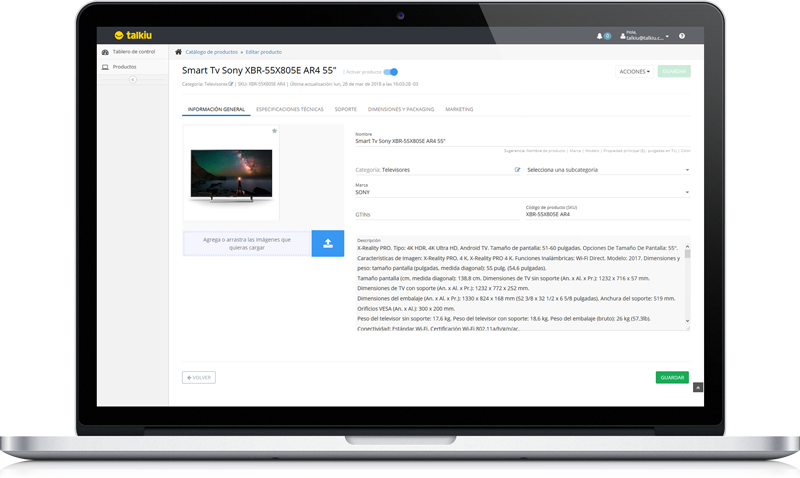800x478 pixels.
Task: Click the VOLVER button
Action: click(199, 378)
